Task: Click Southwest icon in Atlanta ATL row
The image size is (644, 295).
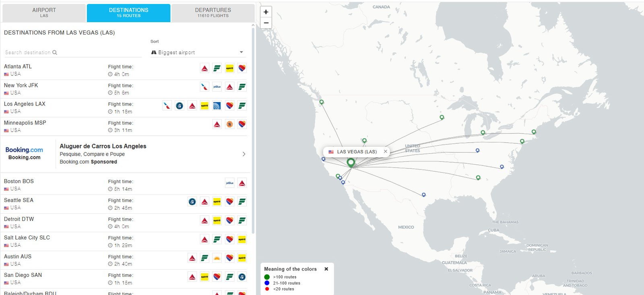Action: 242,68
